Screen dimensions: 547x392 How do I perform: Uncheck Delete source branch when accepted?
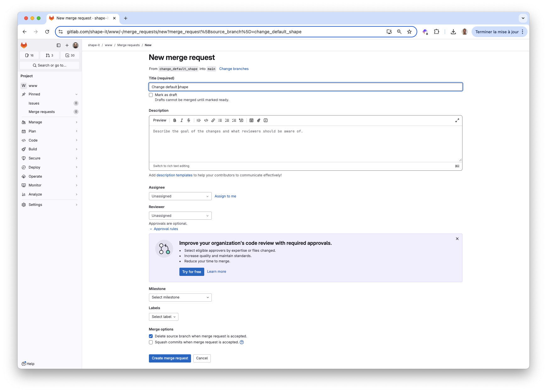coord(151,336)
